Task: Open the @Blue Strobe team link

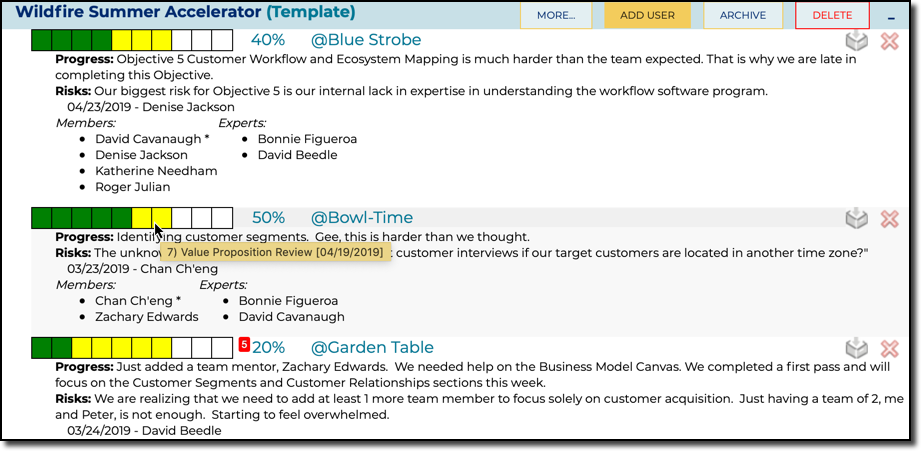Action: pyautogui.click(x=365, y=40)
